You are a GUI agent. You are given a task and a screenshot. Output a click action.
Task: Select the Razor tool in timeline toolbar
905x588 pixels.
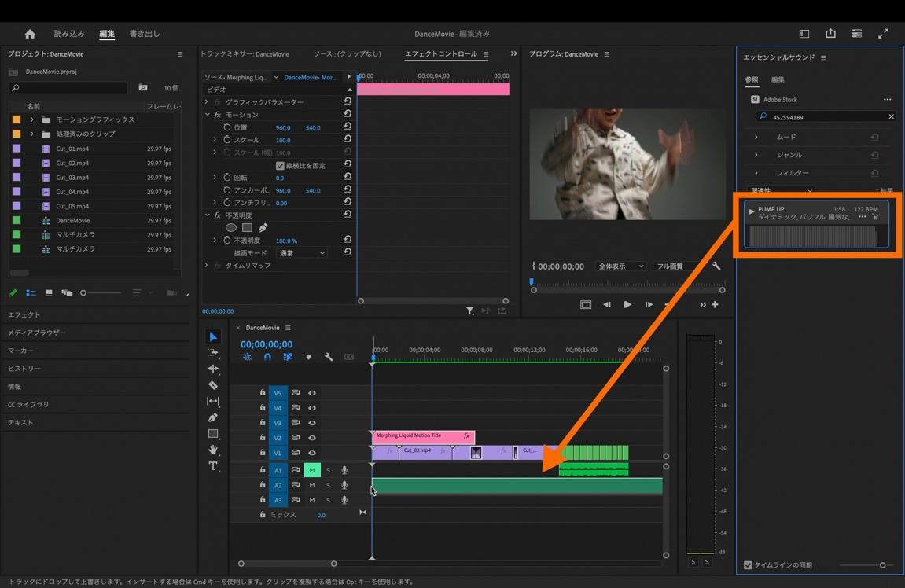pyautogui.click(x=213, y=385)
